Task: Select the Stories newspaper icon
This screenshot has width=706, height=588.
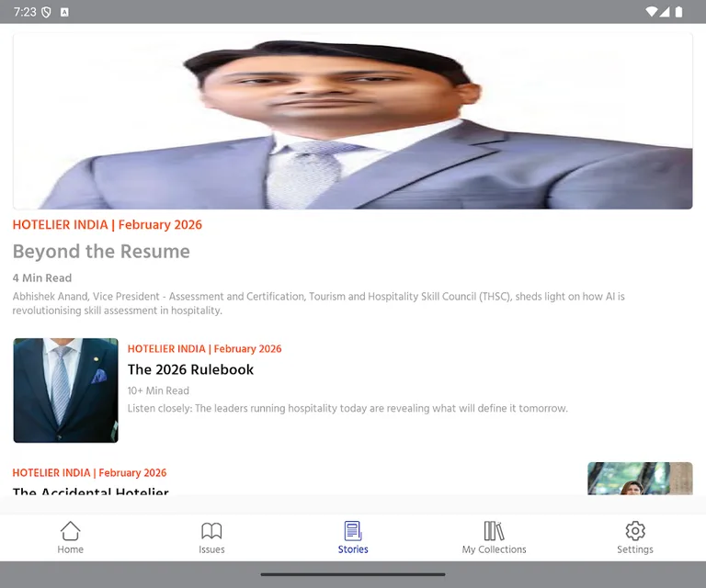Action: (353, 531)
